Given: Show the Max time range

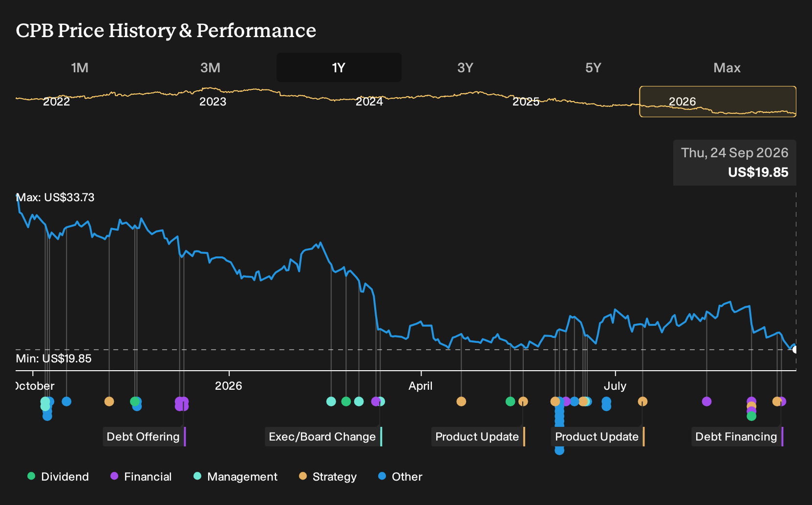Looking at the screenshot, I should (x=727, y=68).
